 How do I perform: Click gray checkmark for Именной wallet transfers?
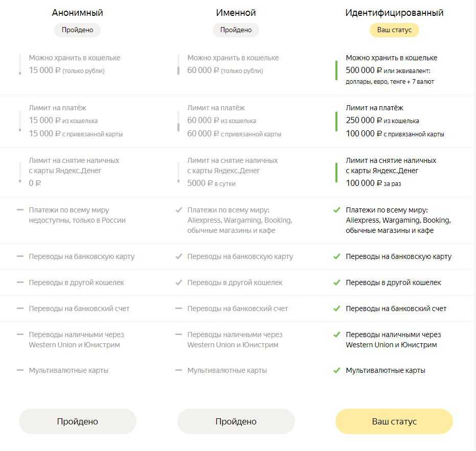(x=178, y=282)
